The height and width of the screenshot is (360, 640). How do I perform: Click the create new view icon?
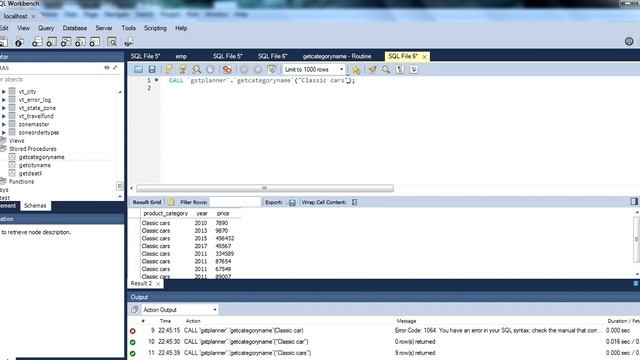(x=66, y=42)
